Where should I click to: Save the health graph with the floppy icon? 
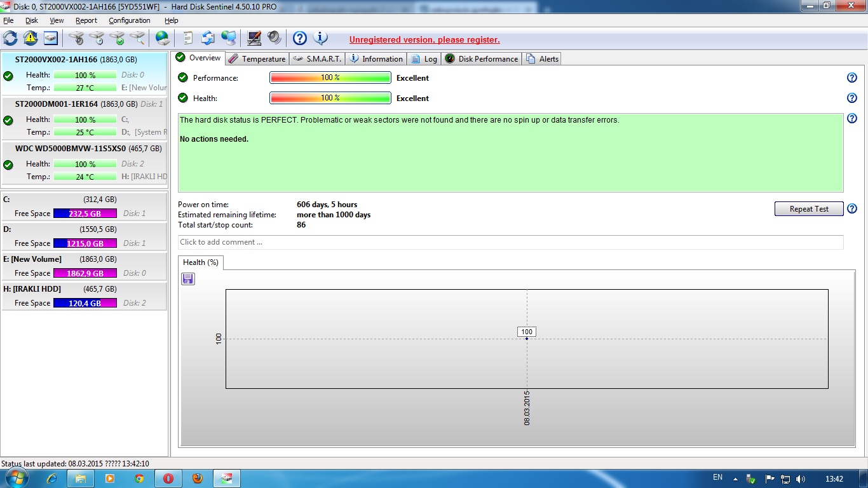pos(188,279)
